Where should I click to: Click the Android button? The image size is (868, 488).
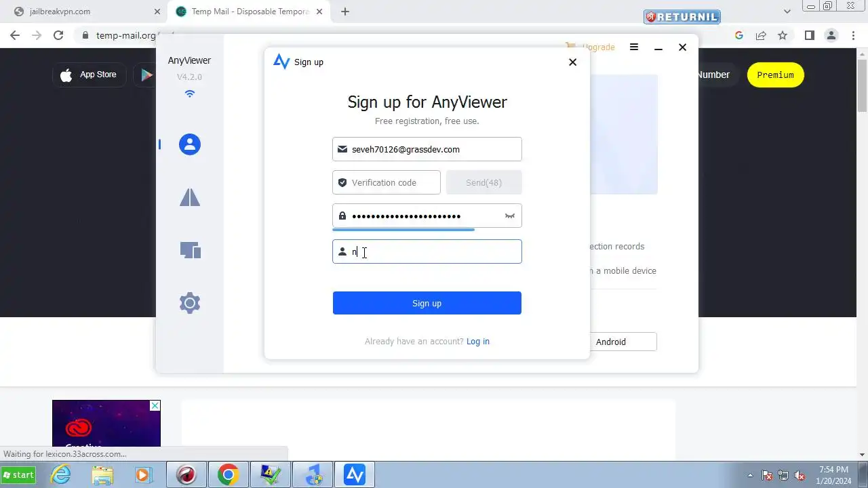coord(622,342)
